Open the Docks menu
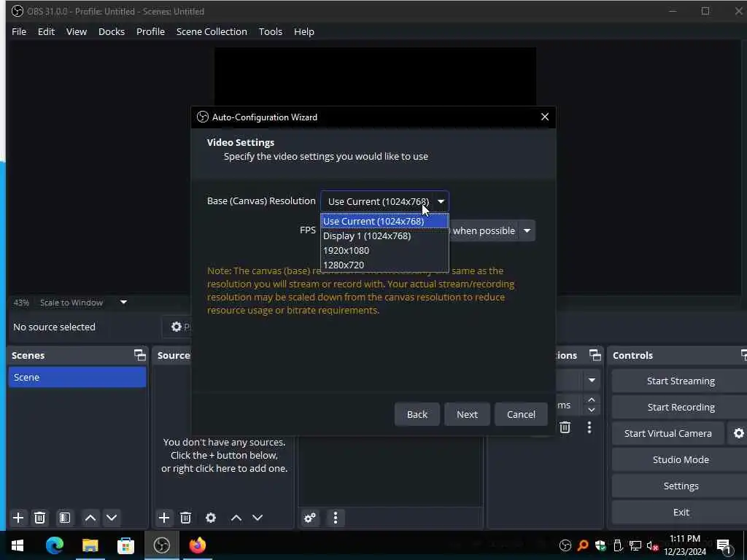747x560 pixels. pyautogui.click(x=112, y=31)
